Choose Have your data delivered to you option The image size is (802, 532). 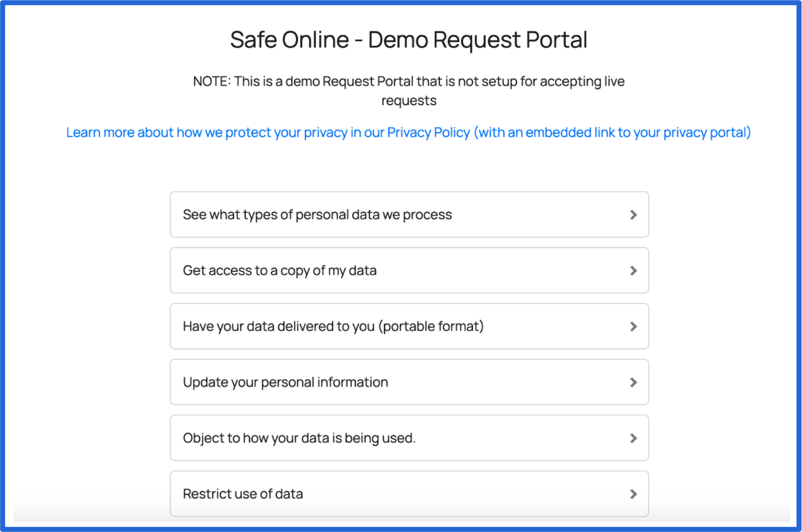tap(409, 327)
